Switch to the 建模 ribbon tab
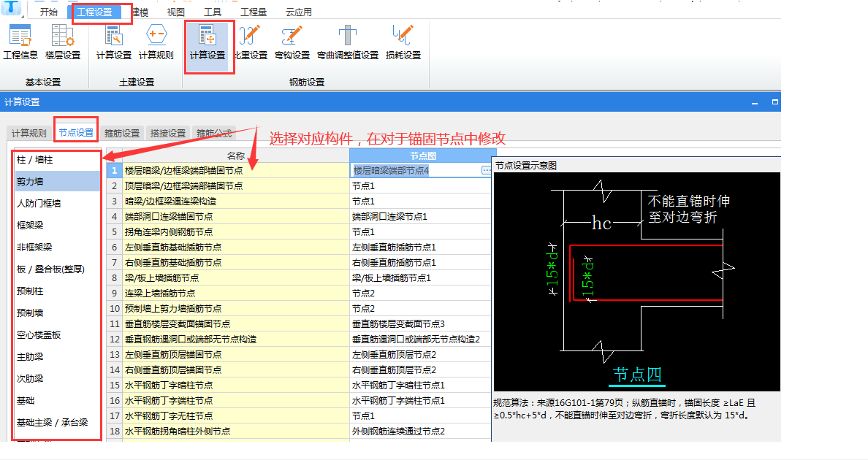The width and height of the screenshot is (868, 460). pyautogui.click(x=140, y=12)
